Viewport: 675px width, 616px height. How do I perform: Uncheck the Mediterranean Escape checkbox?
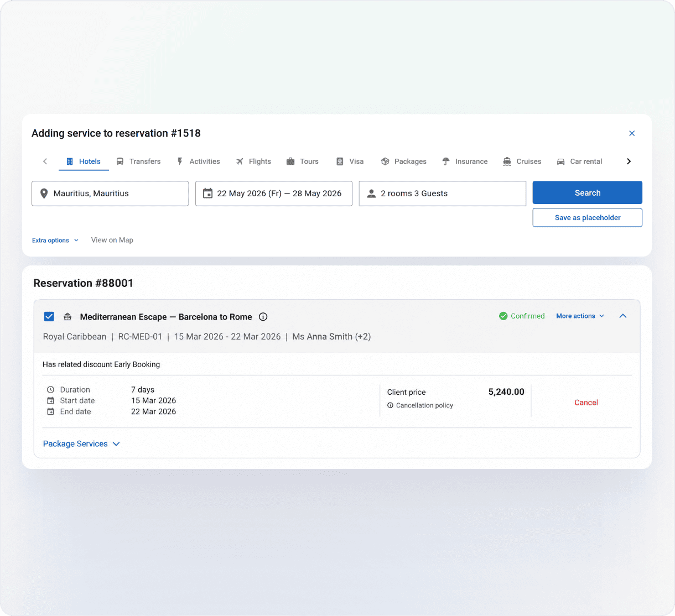pyautogui.click(x=49, y=316)
